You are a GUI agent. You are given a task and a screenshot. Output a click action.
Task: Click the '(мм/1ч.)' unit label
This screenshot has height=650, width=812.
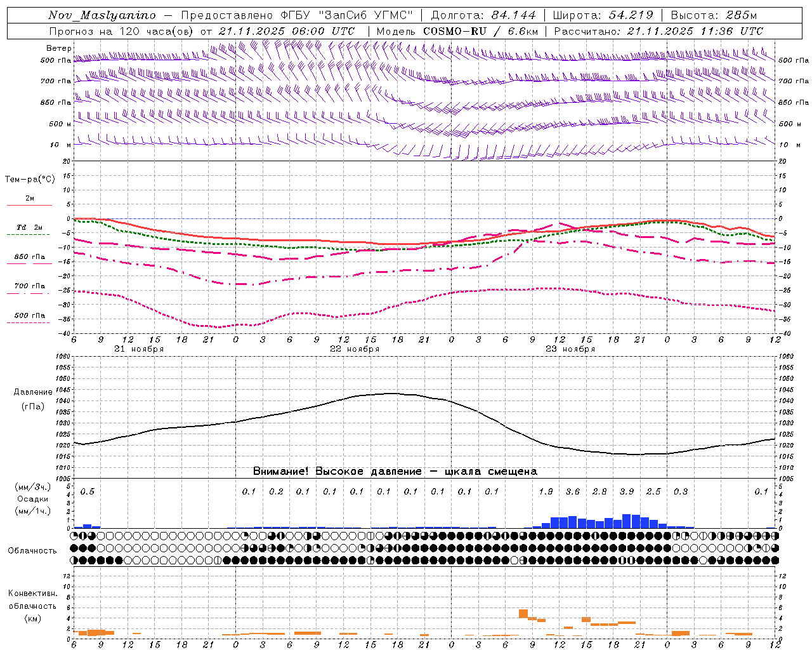32,511
